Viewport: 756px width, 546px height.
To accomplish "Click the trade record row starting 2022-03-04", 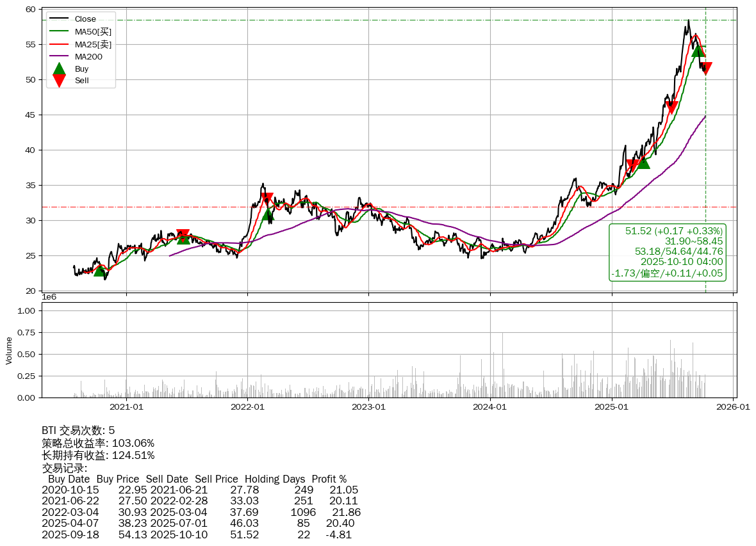I will (201, 512).
